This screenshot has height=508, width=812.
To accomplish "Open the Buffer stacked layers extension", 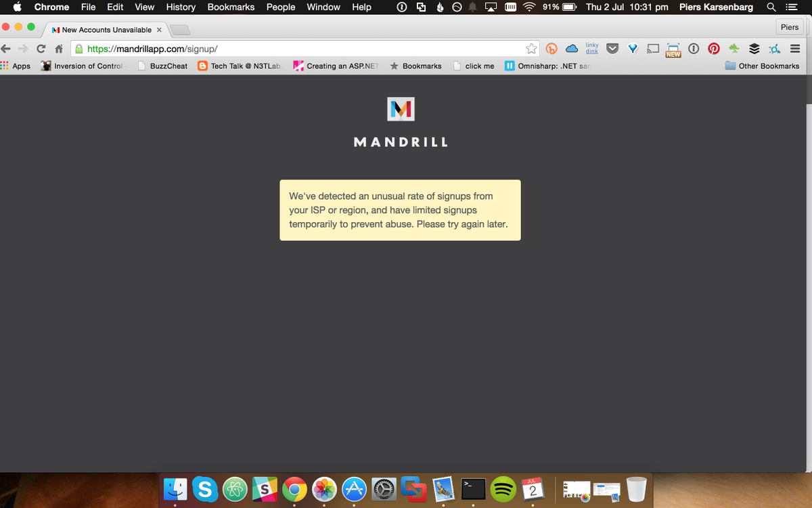I will [x=754, y=49].
